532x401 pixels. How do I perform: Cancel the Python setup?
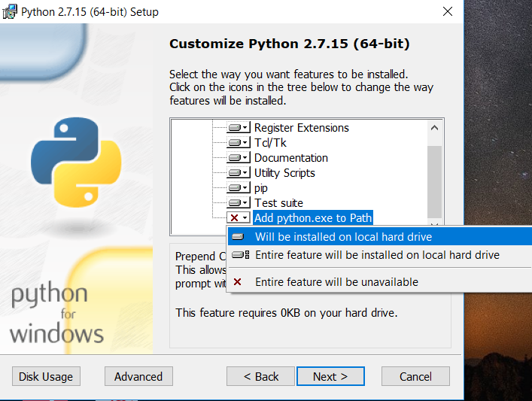415,376
